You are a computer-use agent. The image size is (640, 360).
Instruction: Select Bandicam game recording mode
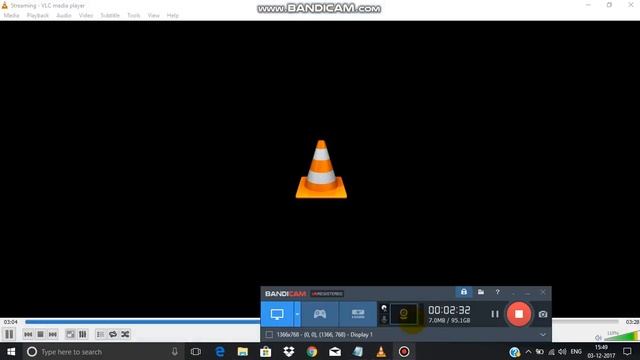click(320, 314)
